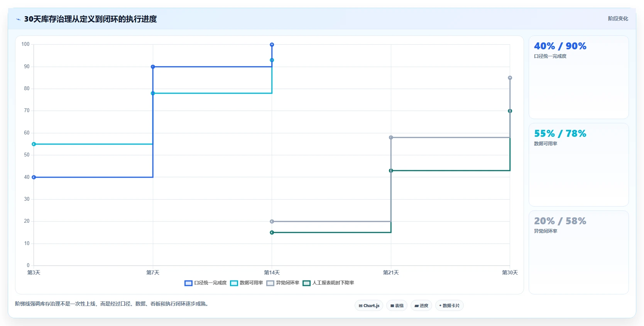Click the 20% / 58% stat value
644x326 pixels.
tap(560, 221)
